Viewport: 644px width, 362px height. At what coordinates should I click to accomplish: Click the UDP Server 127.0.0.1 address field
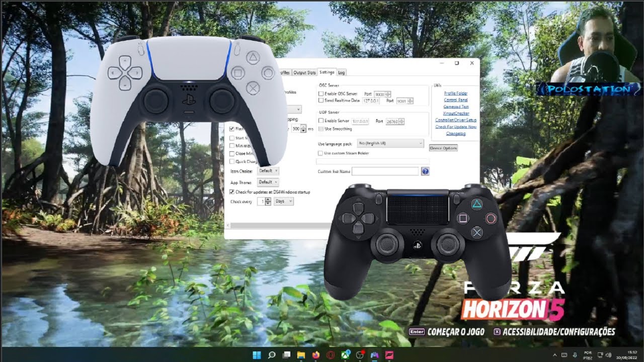pyautogui.click(x=360, y=121)
